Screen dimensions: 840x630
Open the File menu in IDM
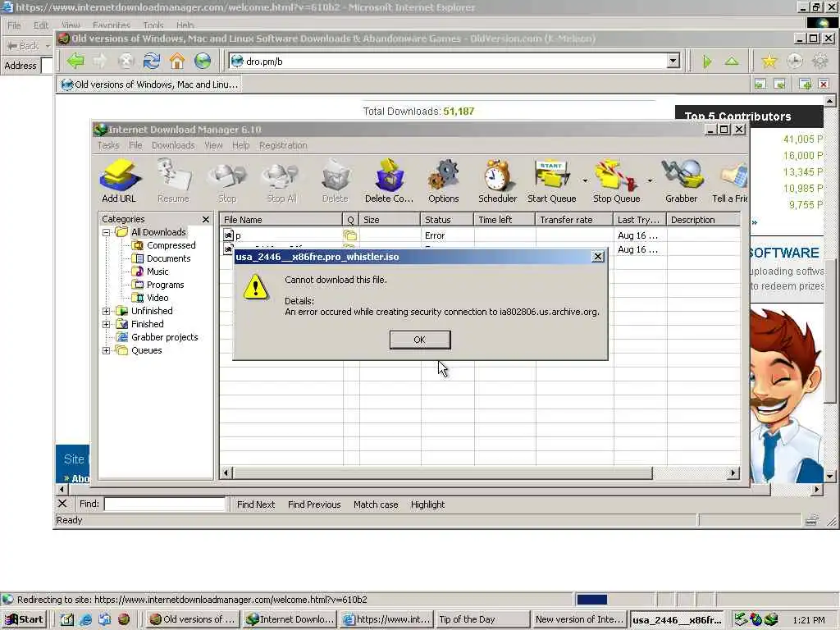135,145
